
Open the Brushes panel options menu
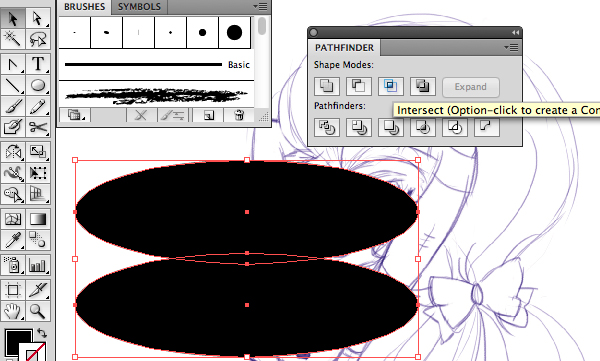point(260,7)
